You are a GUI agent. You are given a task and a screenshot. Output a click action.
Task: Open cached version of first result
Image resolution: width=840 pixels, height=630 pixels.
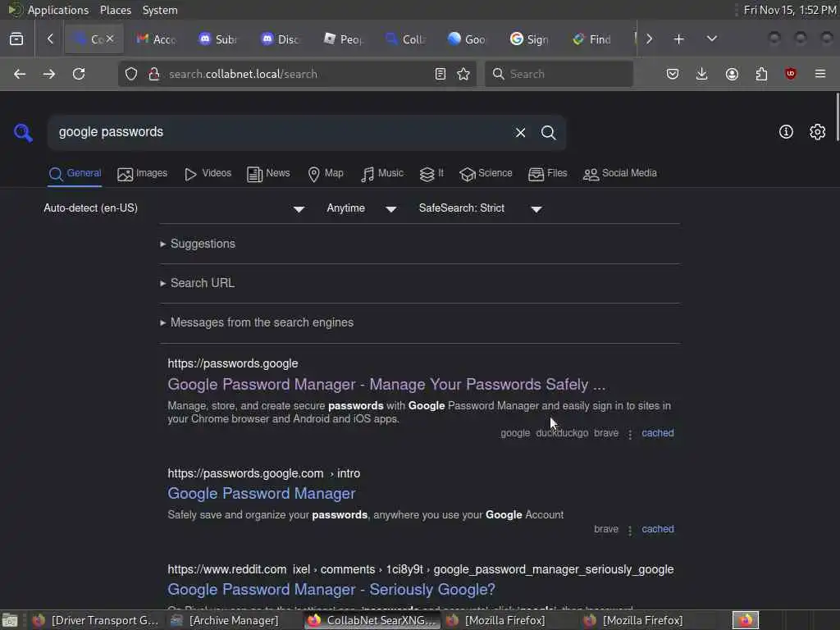click(x=657, y=433)
